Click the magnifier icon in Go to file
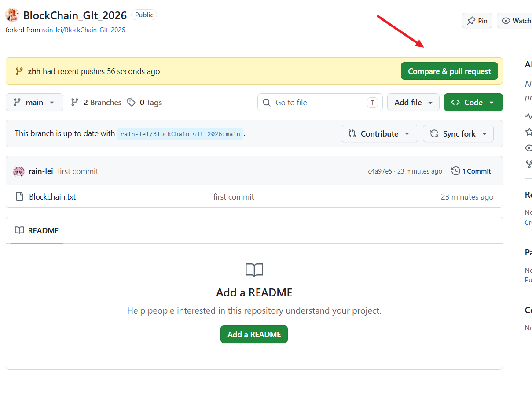Viewport: 532px width, 399px height. (267, 103)
